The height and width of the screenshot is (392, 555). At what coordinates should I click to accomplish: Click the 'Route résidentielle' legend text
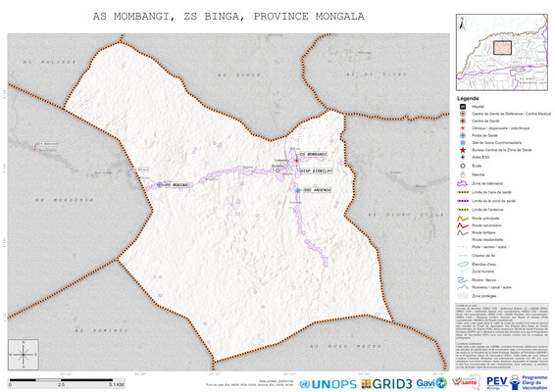coord(487,240)
